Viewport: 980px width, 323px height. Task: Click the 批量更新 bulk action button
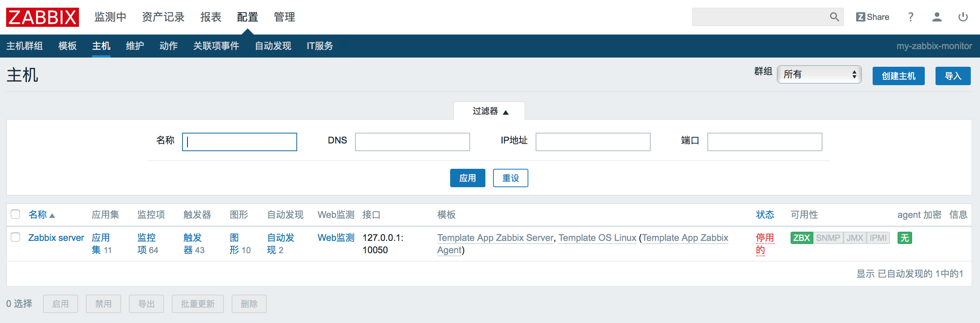pyautogui.click(x=198, y=304)
